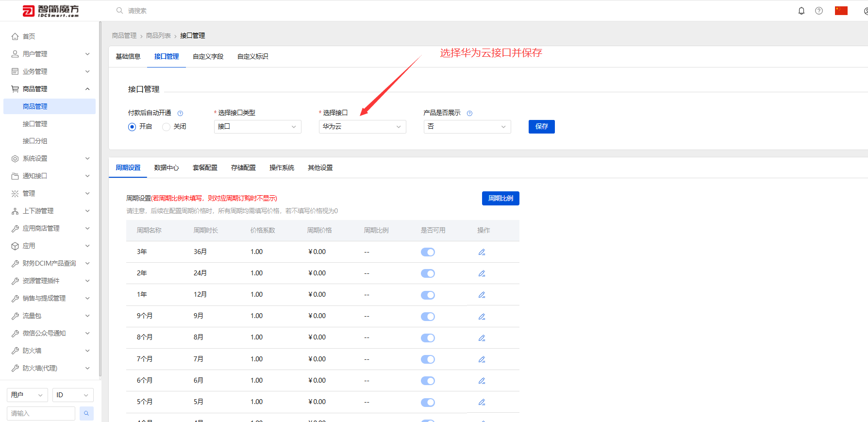Click the sidebar search magnifier button
The width and height of the screenshot is (868, 422).
(86, 413)
